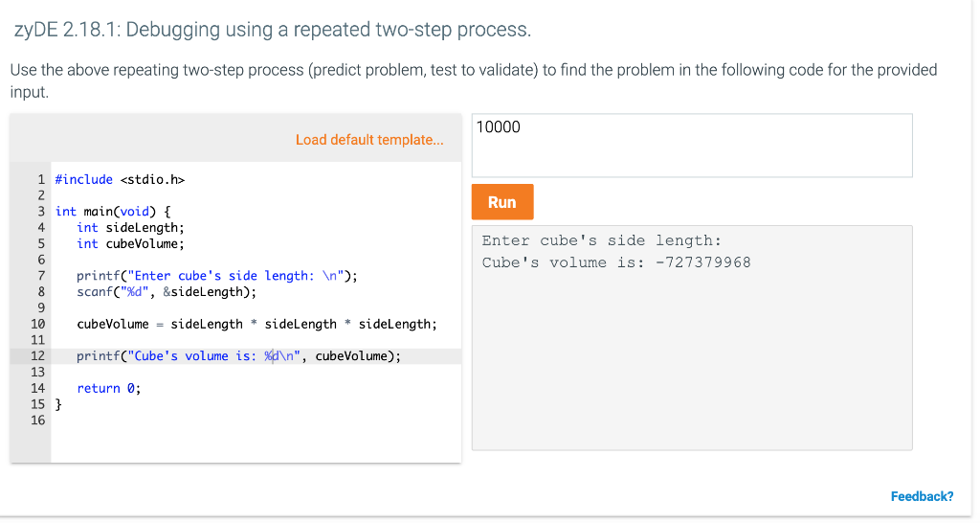Focus the input box containing 10000
Viewport: 980px width, 523px height.
692,146
